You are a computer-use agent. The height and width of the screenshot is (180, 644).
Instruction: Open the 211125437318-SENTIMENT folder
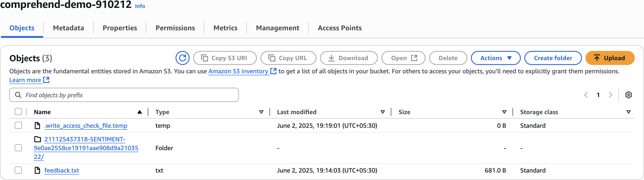coord(86,148)
